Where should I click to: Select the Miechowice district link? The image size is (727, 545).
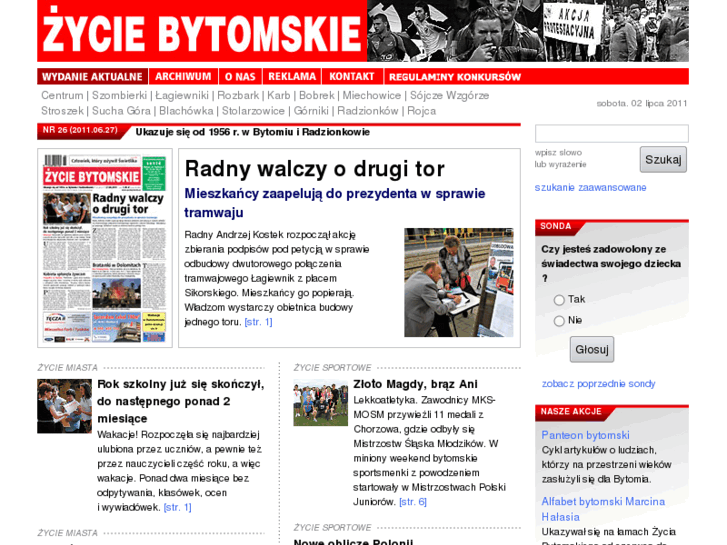(372, 96)
